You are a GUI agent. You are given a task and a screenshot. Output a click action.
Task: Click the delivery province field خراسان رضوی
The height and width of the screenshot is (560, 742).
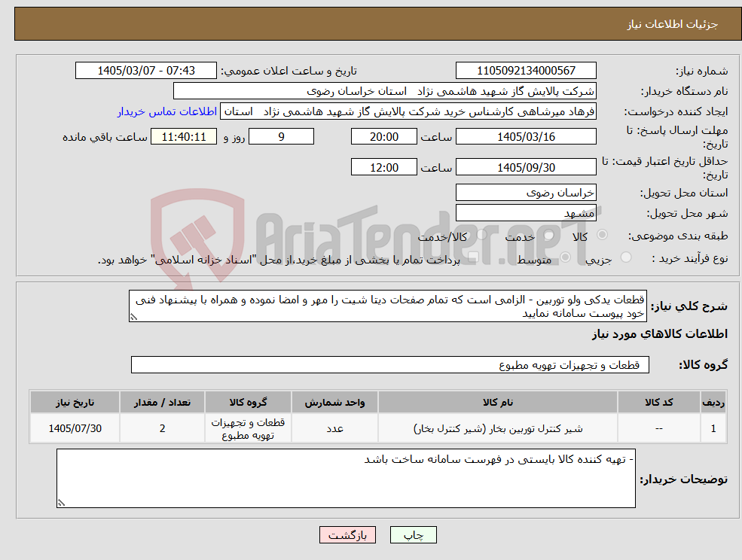[x=526, y=193]
